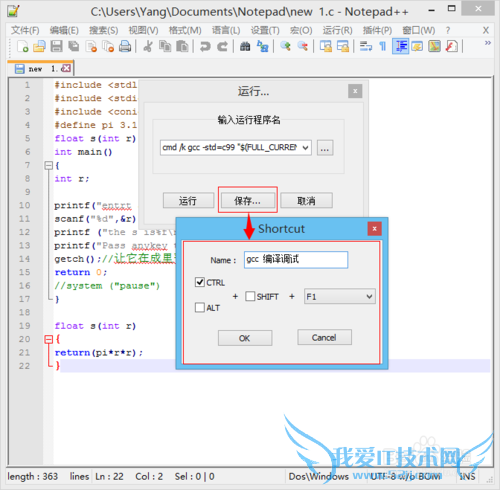This screenshot has width=500, height=490.
Task: Click the Zoom In icon
Action: 285,46
